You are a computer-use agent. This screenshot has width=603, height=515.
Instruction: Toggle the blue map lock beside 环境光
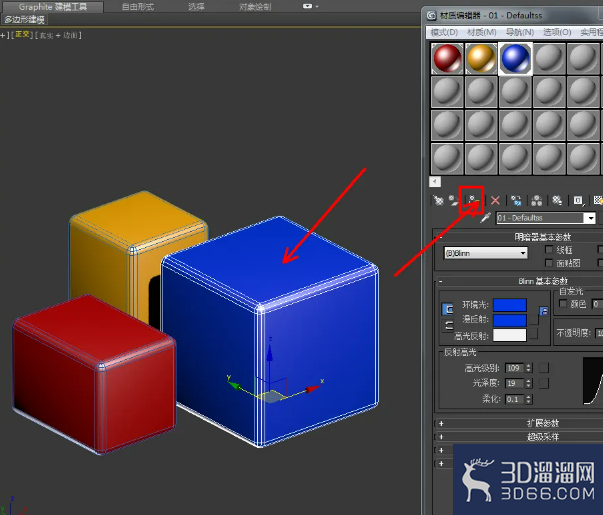(x=544, y=311)
